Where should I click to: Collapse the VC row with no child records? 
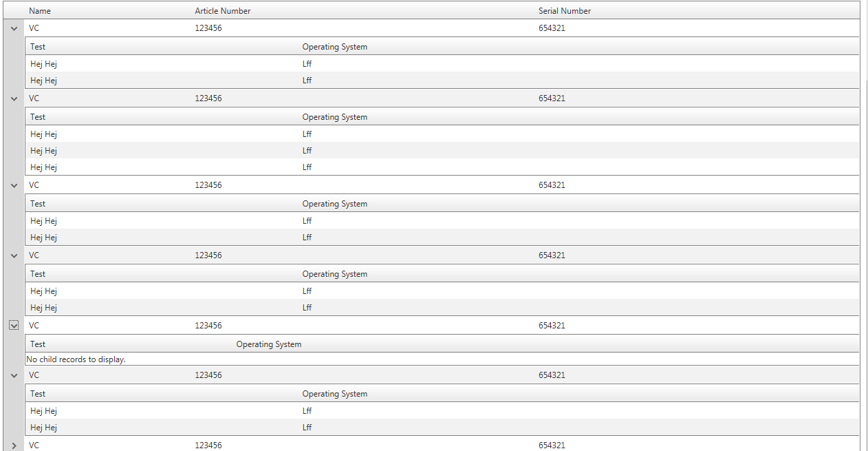(14, 326)
